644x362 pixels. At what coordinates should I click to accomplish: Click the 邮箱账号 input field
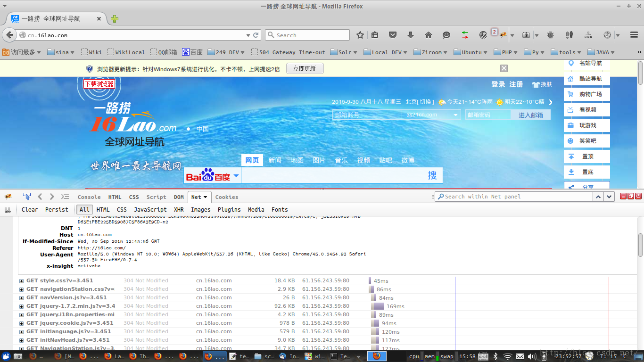tap(367, 115)
